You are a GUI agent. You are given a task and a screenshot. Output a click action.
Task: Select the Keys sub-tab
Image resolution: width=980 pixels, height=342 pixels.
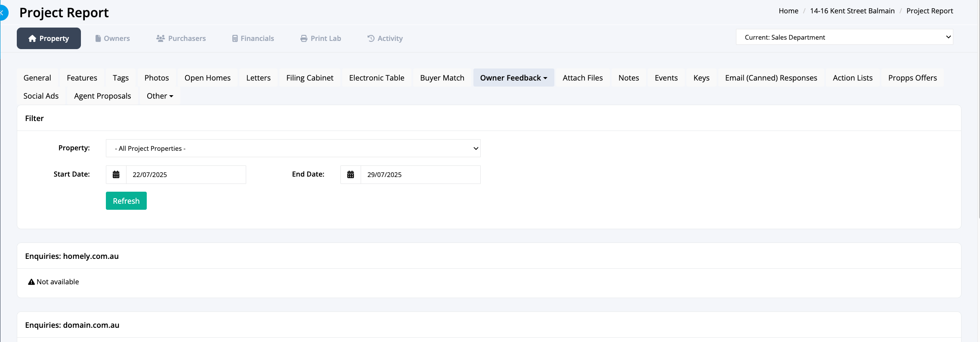click(702, 78)
